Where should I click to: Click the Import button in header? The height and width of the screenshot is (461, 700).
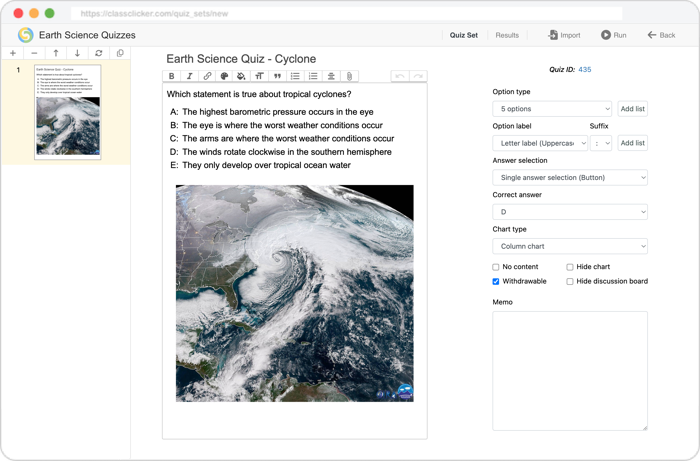564,35
